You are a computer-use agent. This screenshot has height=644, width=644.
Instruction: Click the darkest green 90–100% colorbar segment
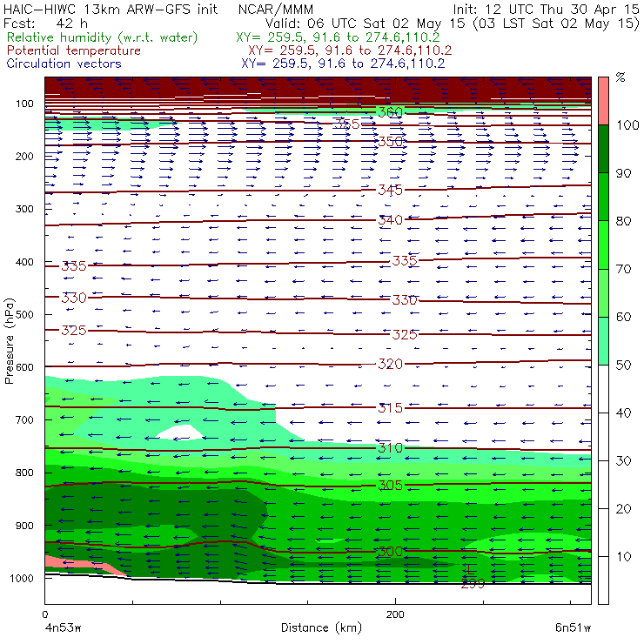pos(603,149)
